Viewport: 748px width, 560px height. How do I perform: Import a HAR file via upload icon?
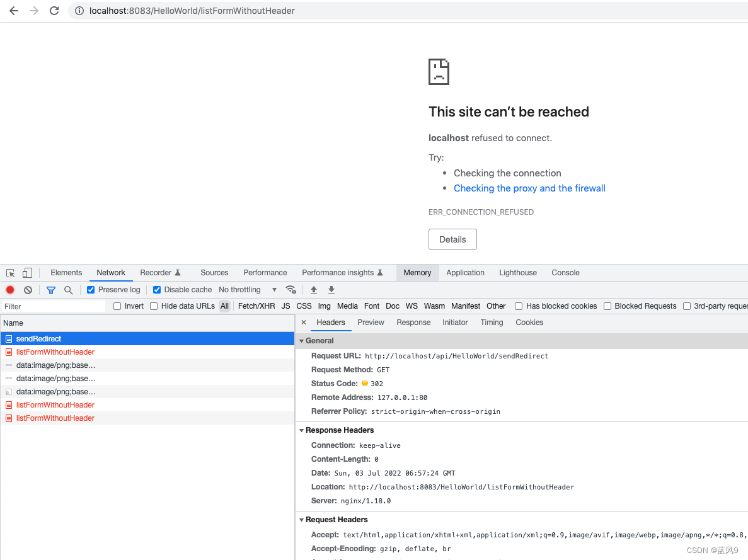(x=313, y=290)
